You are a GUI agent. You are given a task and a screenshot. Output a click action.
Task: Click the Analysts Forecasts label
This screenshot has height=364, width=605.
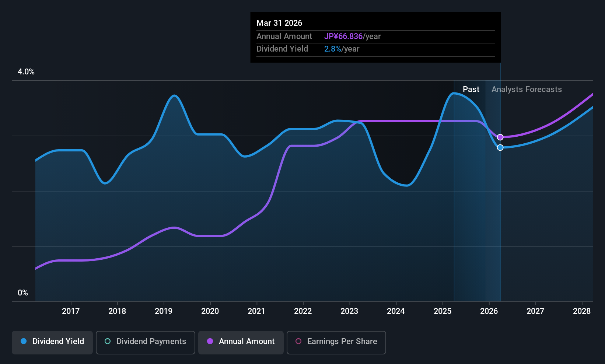527,90
